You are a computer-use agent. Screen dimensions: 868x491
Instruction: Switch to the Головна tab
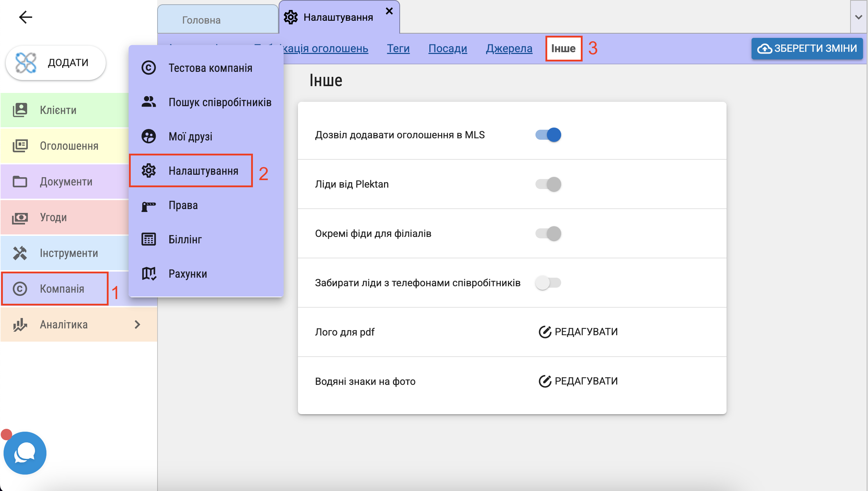(x=218, y=20)
